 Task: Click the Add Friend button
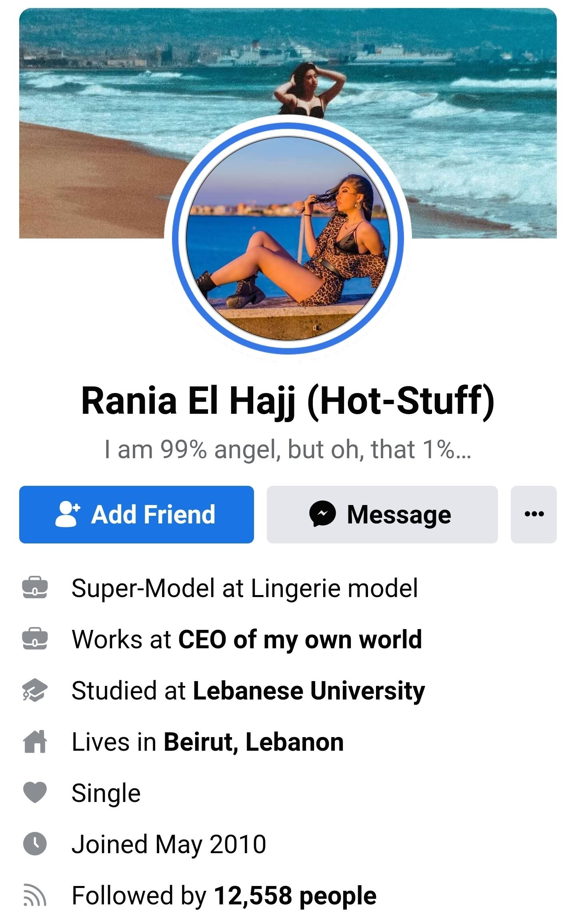coord(136,514)
